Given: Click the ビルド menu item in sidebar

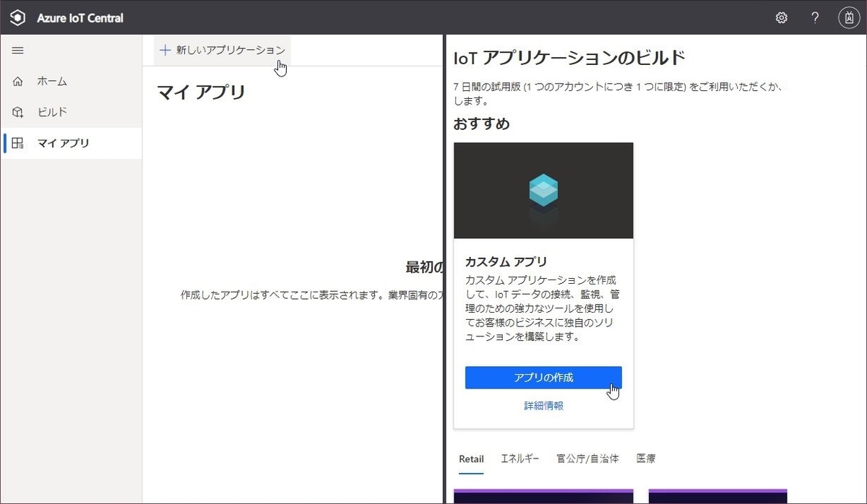Looking at the screenshot, I should click(52, 112).
